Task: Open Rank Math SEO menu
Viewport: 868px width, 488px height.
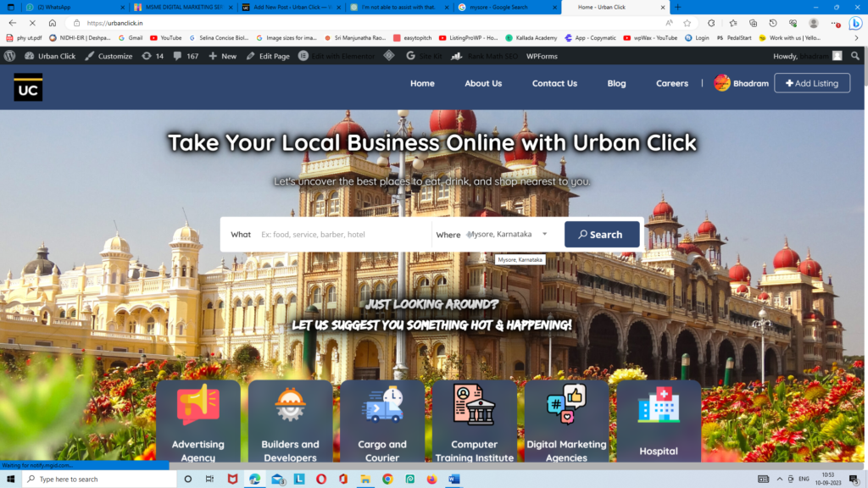Action: tap(485, 56)
